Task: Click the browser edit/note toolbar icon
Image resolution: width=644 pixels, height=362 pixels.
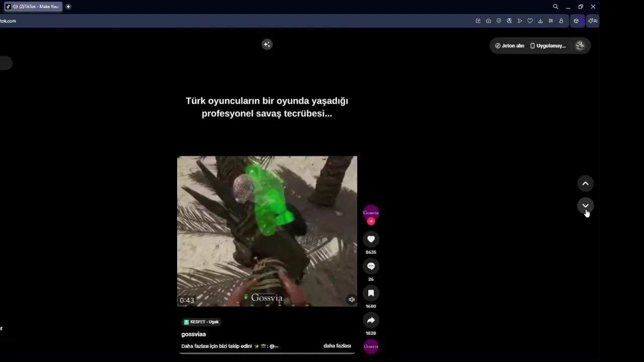Action: pyautogui.click(x=478, y=21)
